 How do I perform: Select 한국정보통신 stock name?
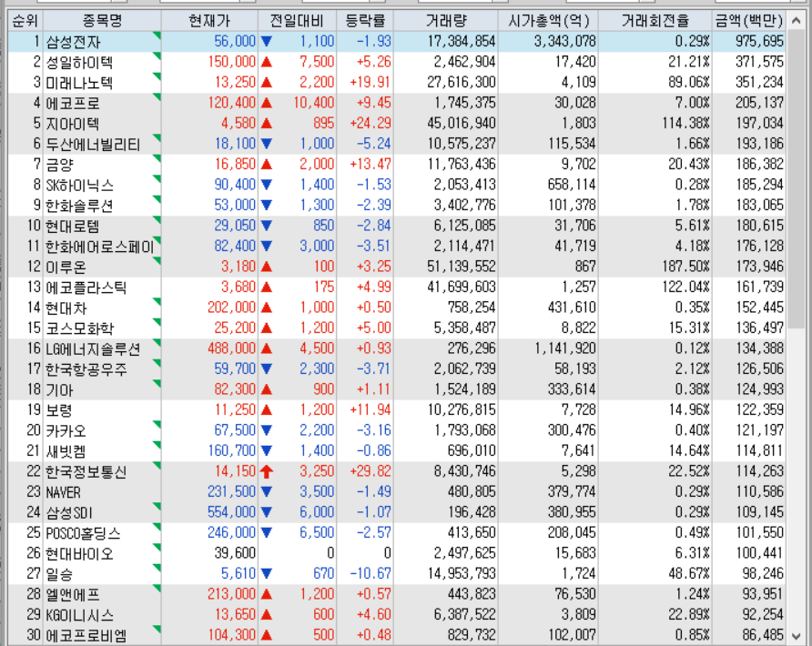pos(86,471)
